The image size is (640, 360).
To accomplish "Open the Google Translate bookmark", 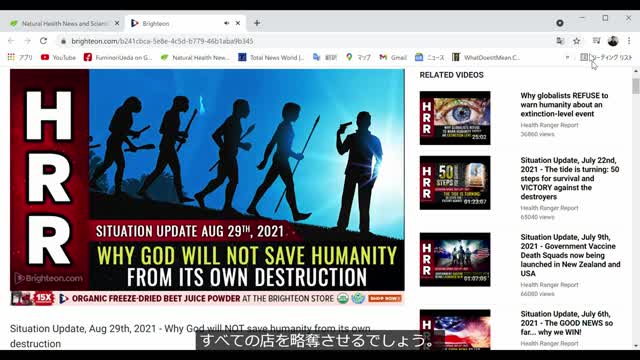I will coord(324,58).
